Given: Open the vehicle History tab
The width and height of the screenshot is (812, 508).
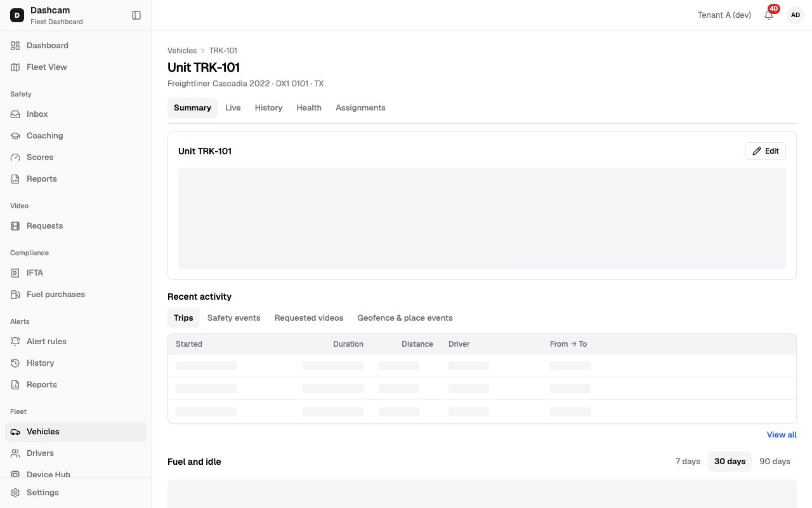Looking at the screenshot, I should tap(268, 108).
